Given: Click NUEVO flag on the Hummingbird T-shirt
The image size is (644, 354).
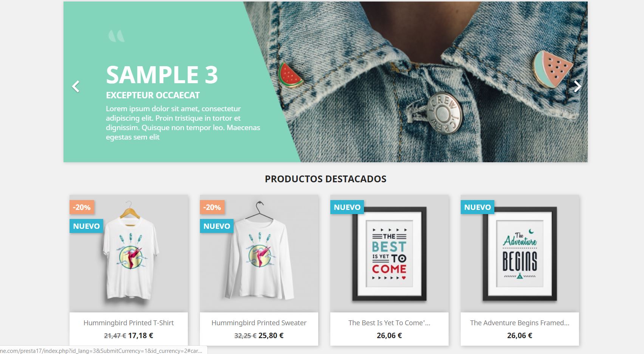Looking at the screenshot, I should [87, 226].
